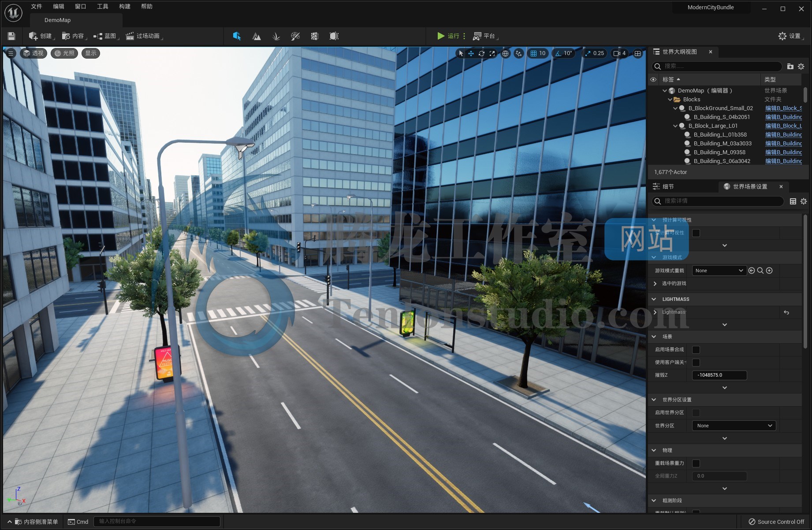The width and height of the screenshot is (812, 530).
Task: Save the current level with the disk icon
Action: (11, 36)
